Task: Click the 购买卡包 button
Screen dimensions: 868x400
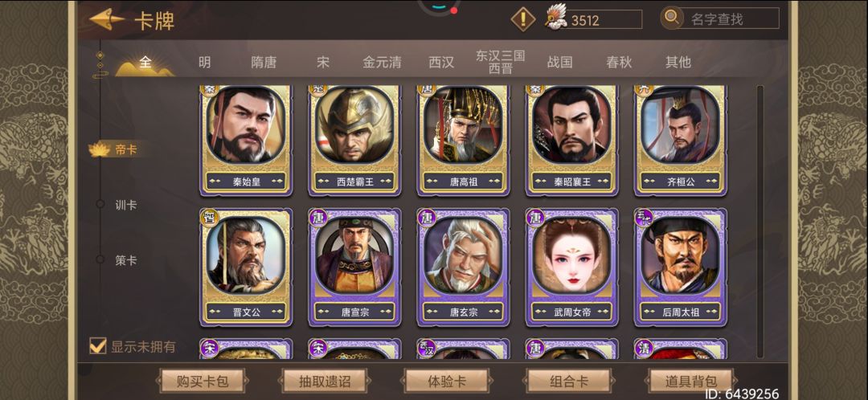Action: pos(202,382)
